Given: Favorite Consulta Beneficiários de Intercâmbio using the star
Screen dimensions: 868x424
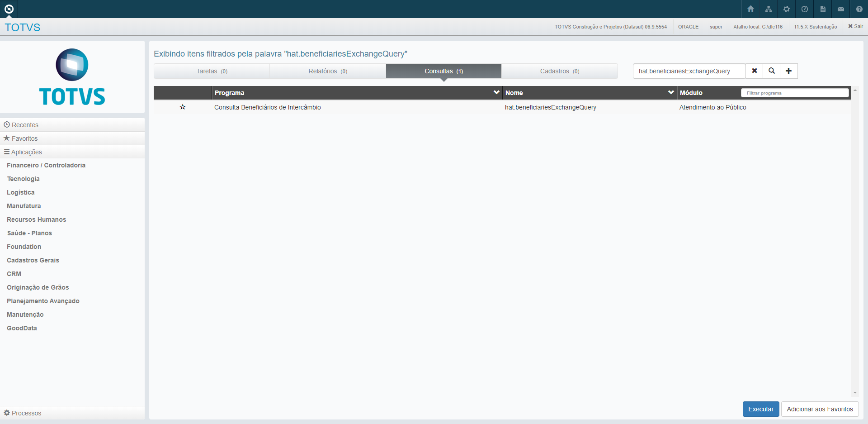Looking at the screenshot, I should 183,107.
